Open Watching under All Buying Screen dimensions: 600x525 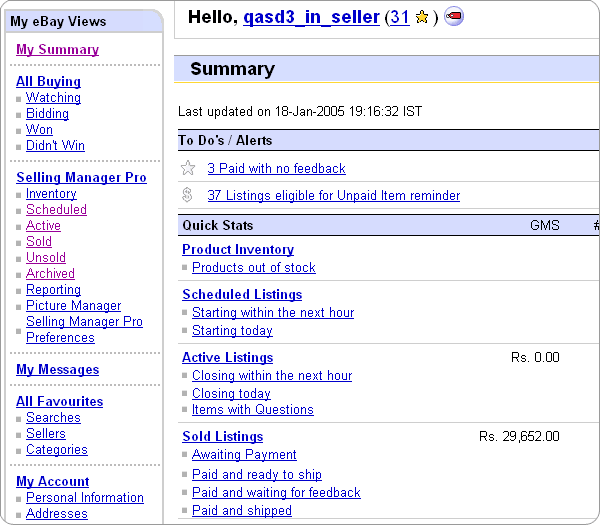[x=53, y=98]
